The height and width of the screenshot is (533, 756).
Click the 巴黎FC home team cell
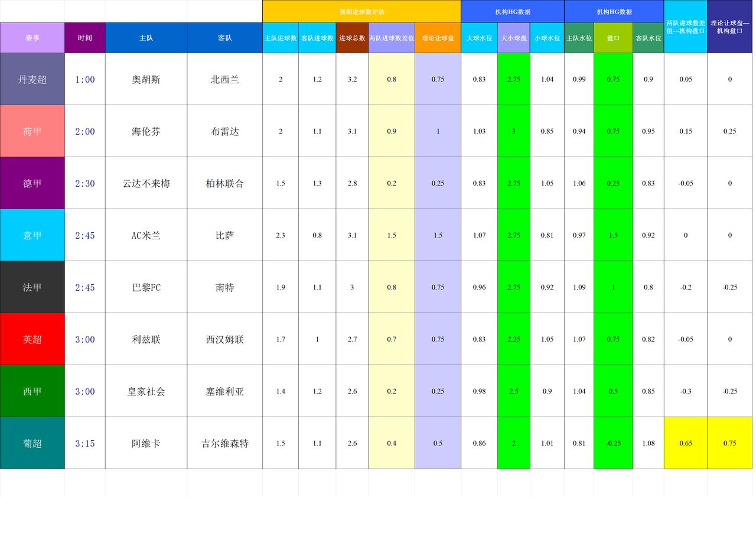click(146, 287)
